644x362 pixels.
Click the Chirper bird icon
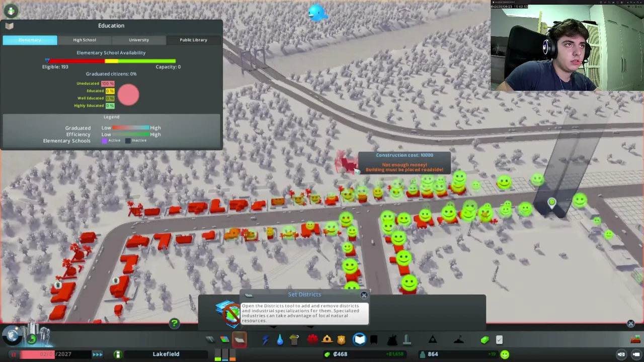[317, 12]
